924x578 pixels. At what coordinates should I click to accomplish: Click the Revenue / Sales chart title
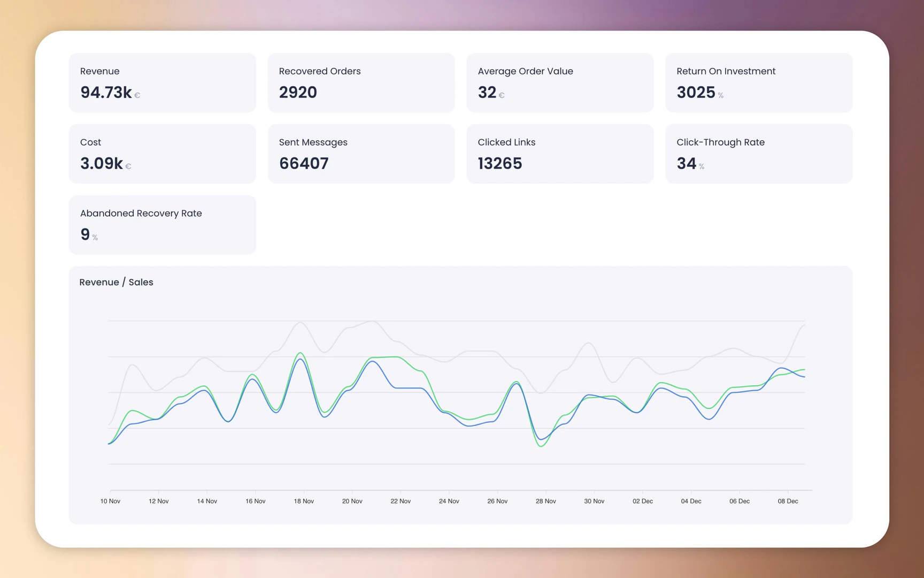[x=116, y=282]
